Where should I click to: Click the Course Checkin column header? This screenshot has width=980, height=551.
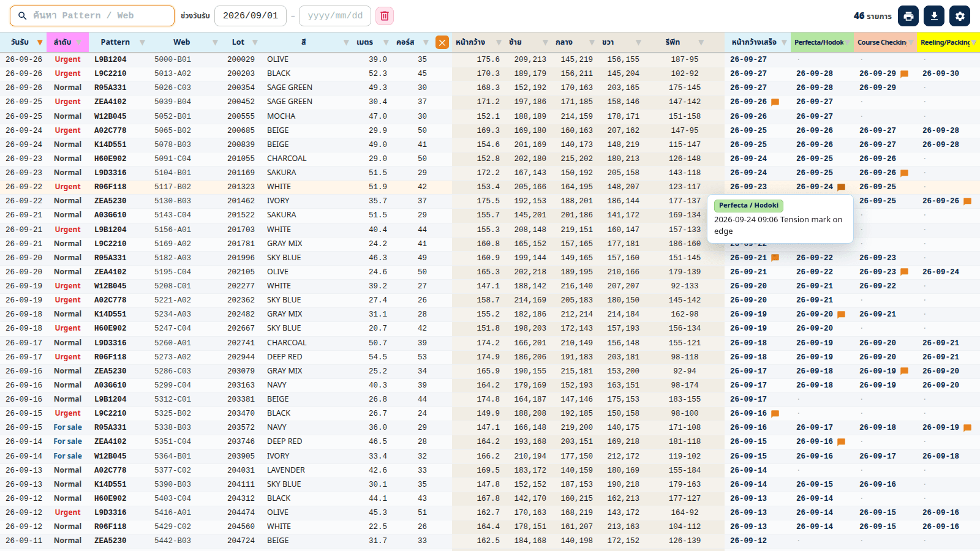coord(885,42)
